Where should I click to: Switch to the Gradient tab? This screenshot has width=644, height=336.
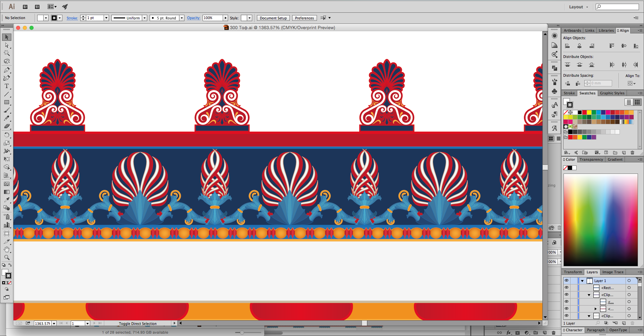(615, 159)
